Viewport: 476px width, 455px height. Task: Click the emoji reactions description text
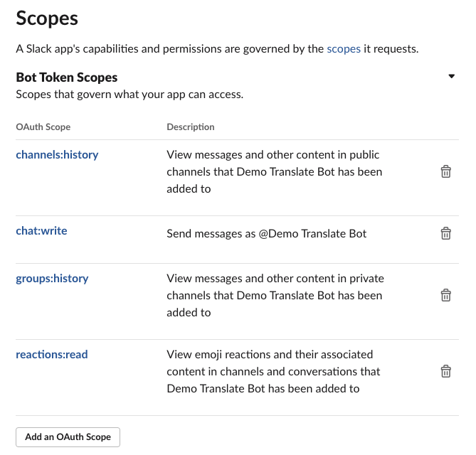coord(273,371)
